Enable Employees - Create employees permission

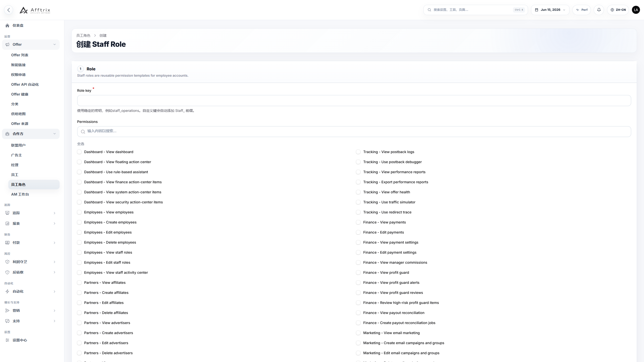coord(79,222)
